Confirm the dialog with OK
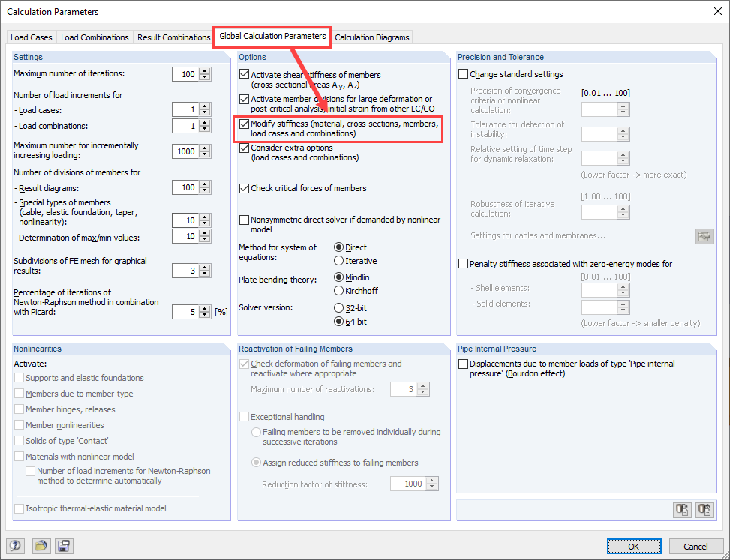 coord(634,546)
